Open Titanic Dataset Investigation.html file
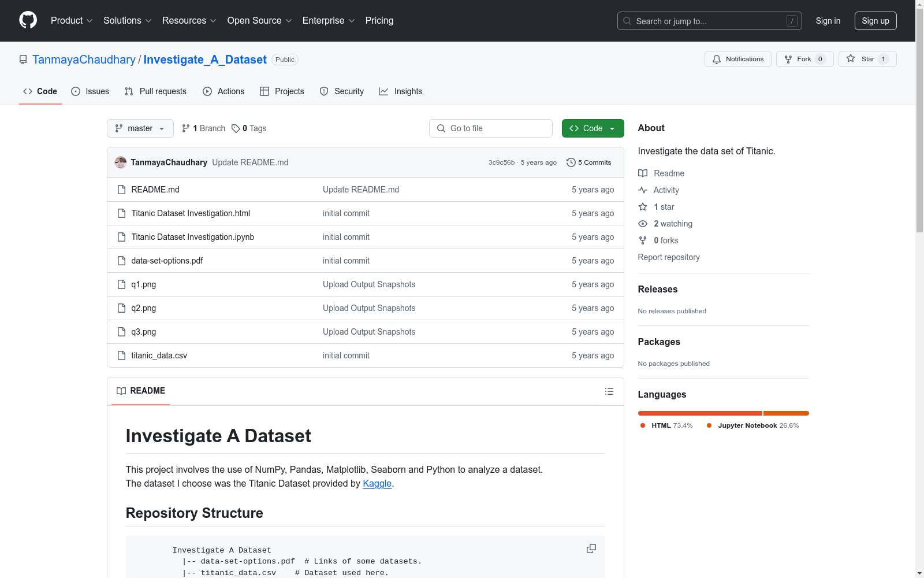Screen dimensions: 924x578 [191, 213]
